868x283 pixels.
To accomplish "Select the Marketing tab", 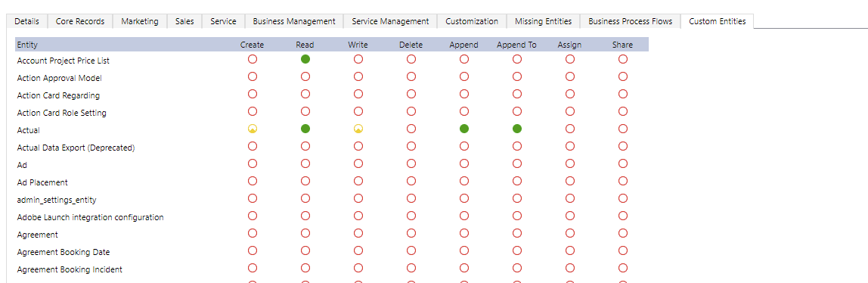I will pyautogui.click(x=140, y=21).
